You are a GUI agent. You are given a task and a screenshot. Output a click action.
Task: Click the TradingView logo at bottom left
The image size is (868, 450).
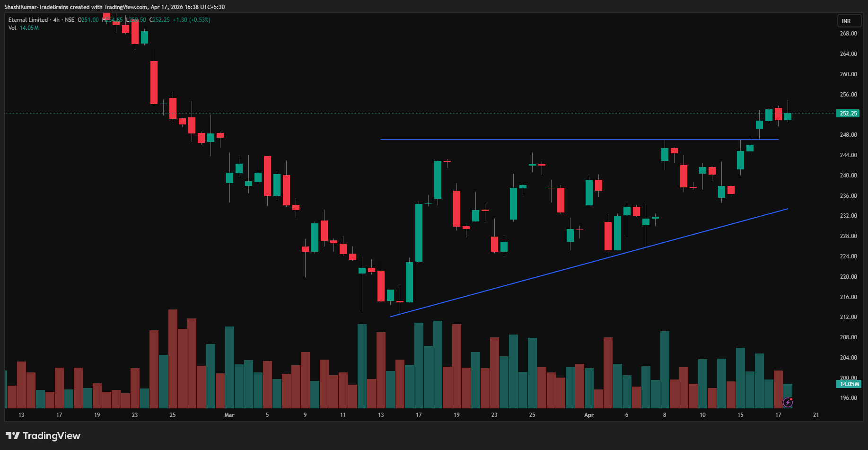[x=43, y=436]
